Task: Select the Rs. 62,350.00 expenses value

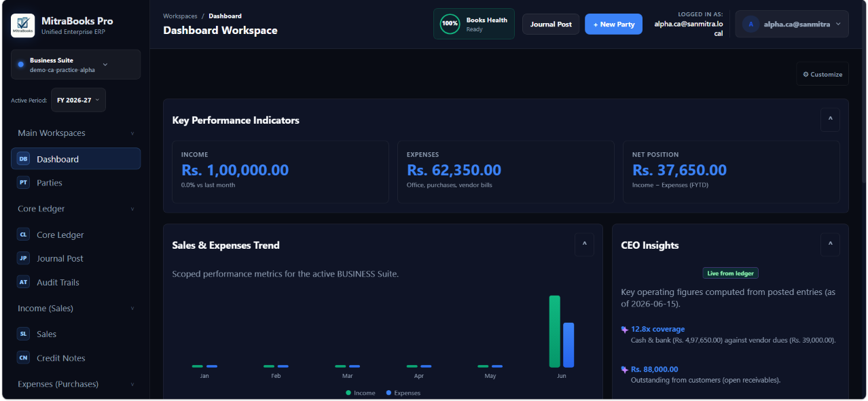Action: click(x=454, y=170)
